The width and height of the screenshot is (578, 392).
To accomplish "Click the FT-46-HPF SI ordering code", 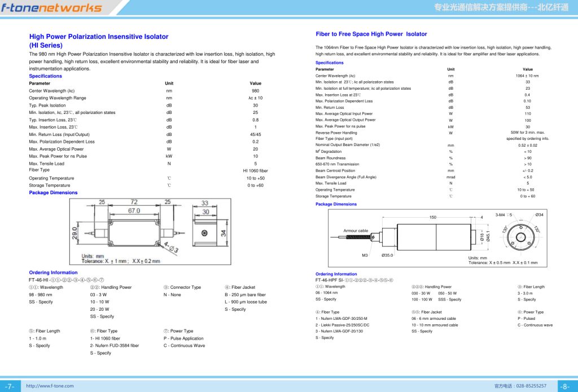I will [x=354, y=280].
